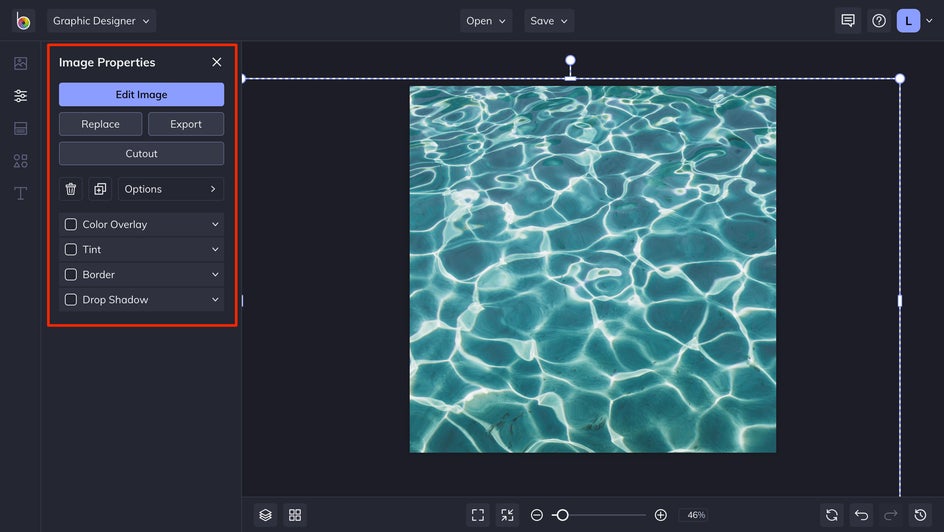
Task: Open the grid view icon
Action: [295, 515]
